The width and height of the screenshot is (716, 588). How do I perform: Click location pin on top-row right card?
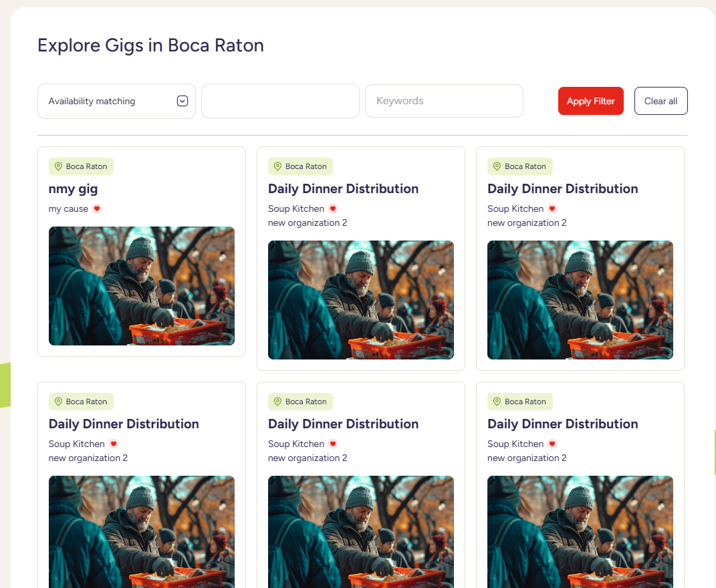tap(497, 166)
